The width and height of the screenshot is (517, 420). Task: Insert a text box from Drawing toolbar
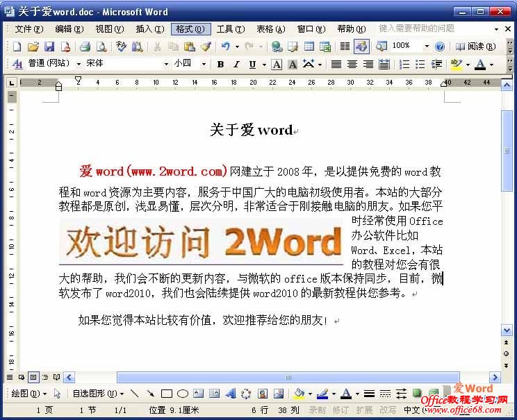coord(199,394)
